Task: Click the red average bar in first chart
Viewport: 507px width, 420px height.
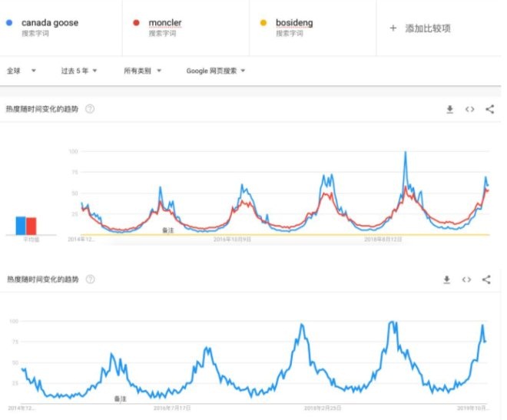Action: (x=31, y=227)
